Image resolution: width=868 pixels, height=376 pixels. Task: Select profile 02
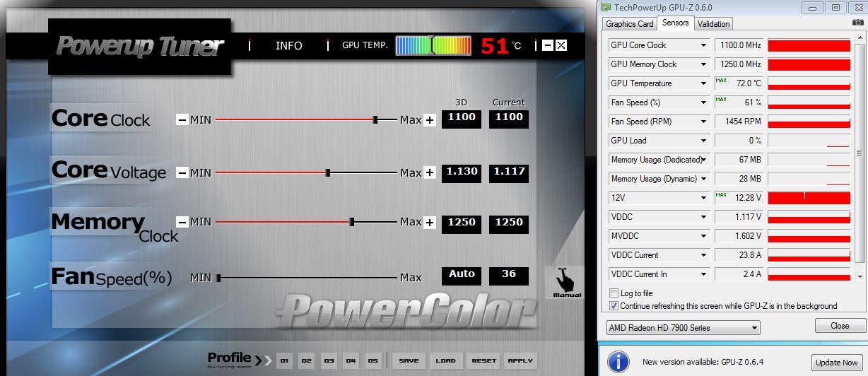(306, 360)
